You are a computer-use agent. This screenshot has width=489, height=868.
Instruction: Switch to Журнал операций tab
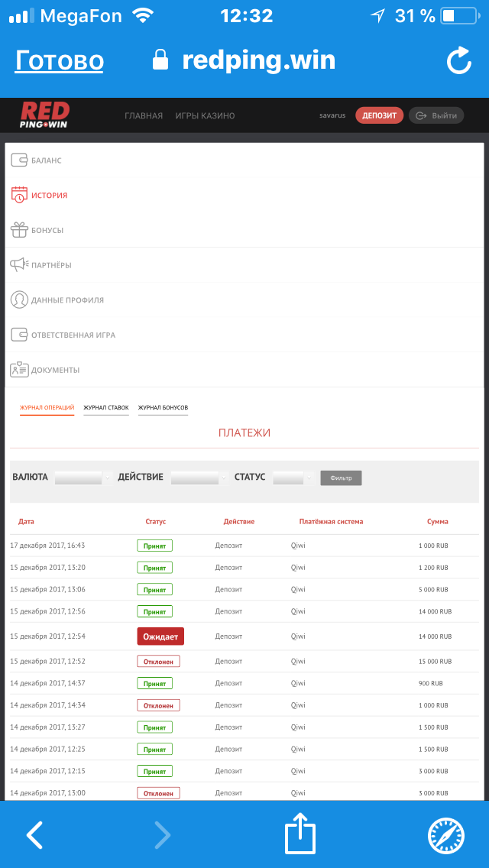47,408
